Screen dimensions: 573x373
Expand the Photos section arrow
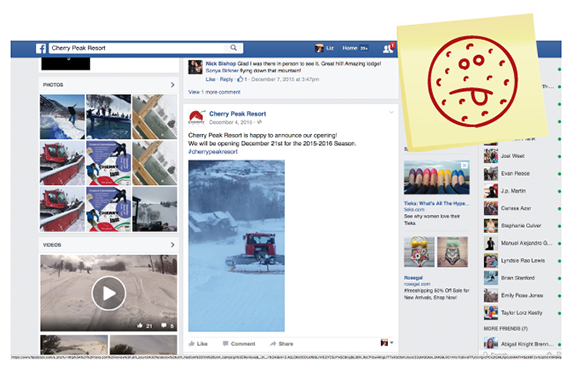click(172, 85)
